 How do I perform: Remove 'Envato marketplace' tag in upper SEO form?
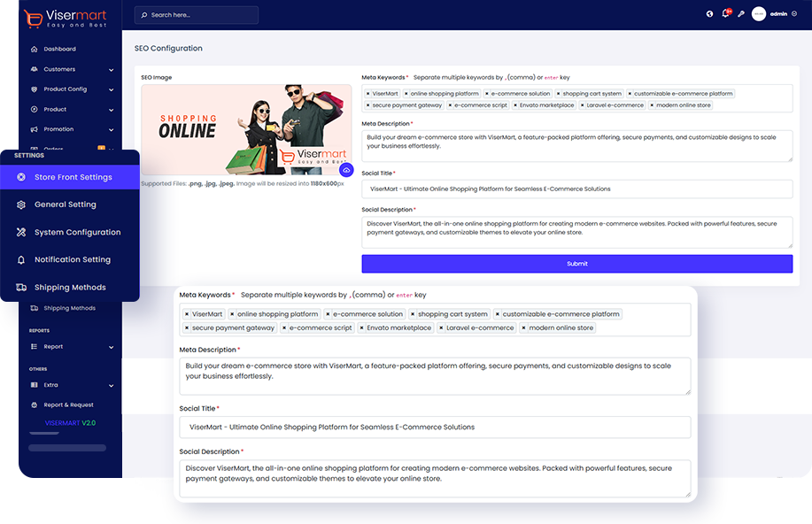[515, 105]
